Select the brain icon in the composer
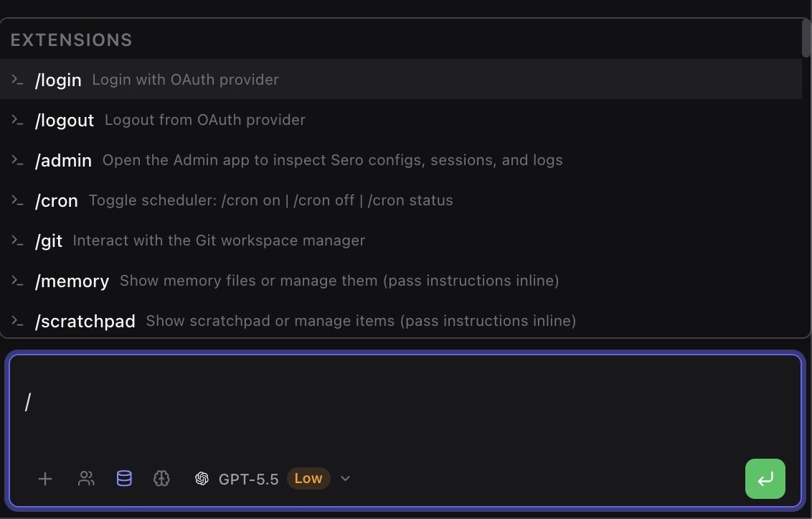Image resolution: width=812 pixels, height=519 pixels. tap(161, 478)
